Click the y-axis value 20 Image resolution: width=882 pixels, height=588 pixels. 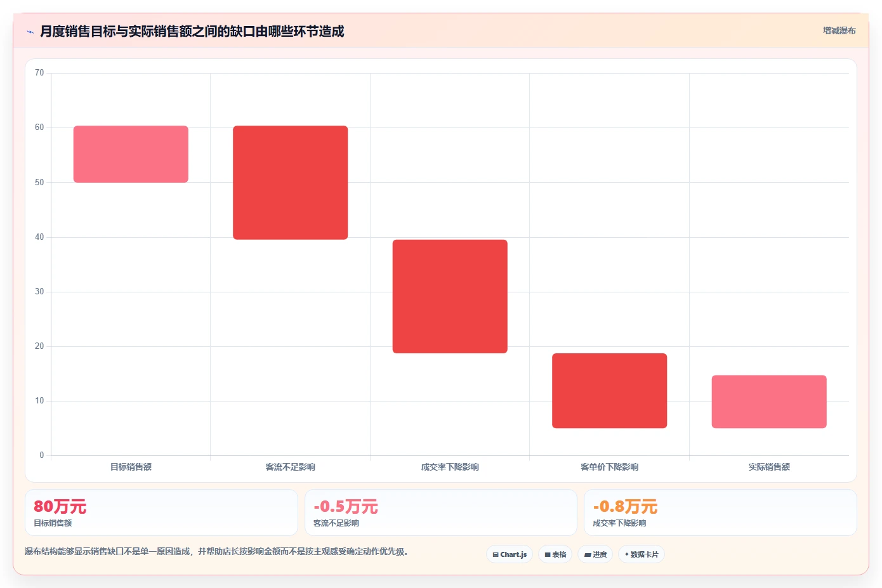click(39, 346)
